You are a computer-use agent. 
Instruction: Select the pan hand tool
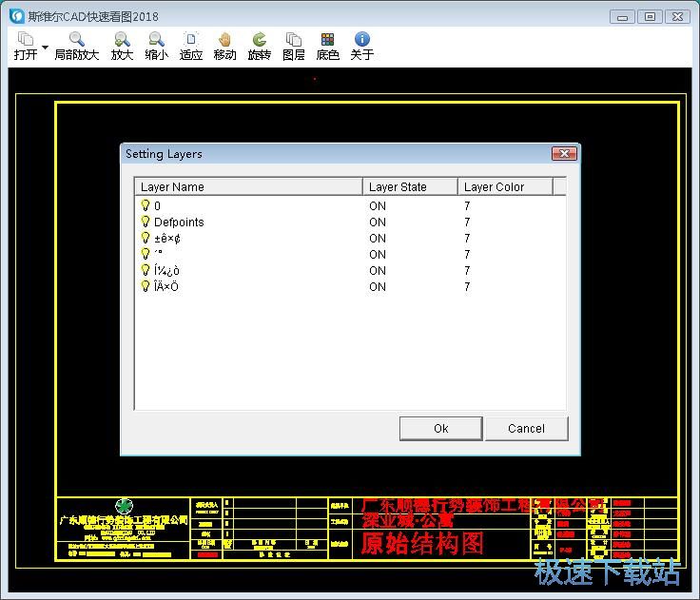pyautogui.click(x=224, y=40)
